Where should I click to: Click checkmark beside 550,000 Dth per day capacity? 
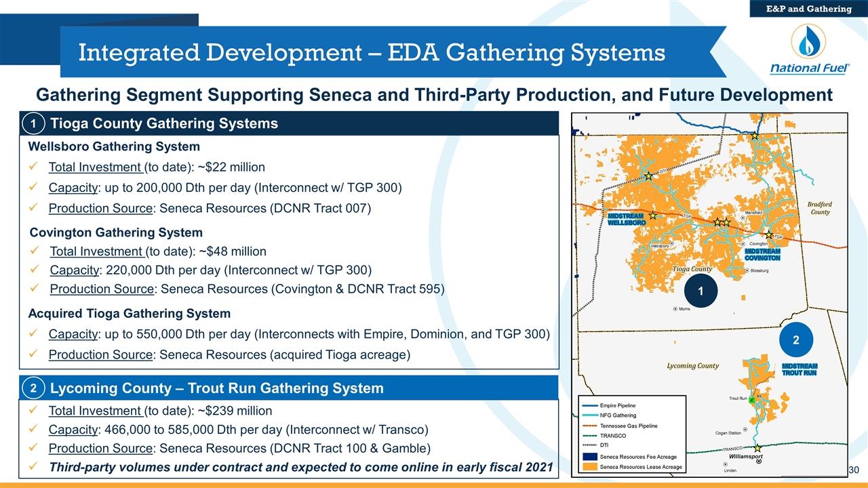[34, 334]
